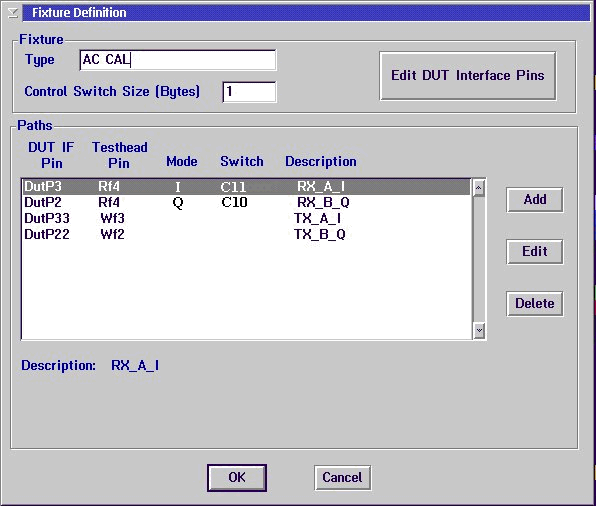Select the DutP3 Rf4 path row
Viewport: 596px width, 506px height.
click(246, 187)
